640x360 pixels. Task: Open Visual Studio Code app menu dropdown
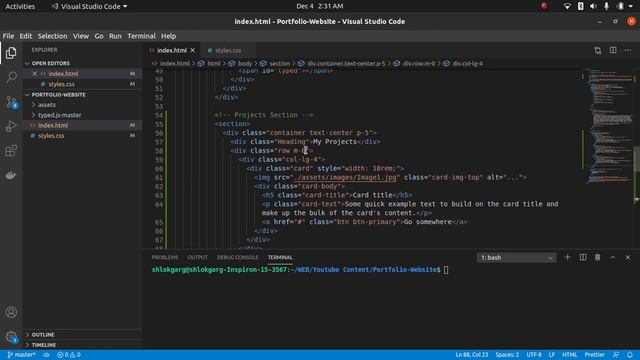89,6
